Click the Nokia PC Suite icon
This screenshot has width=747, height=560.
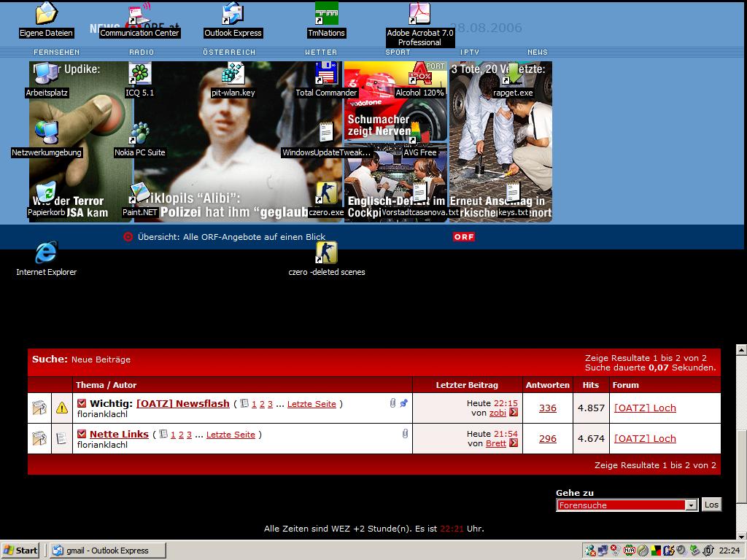139,134
